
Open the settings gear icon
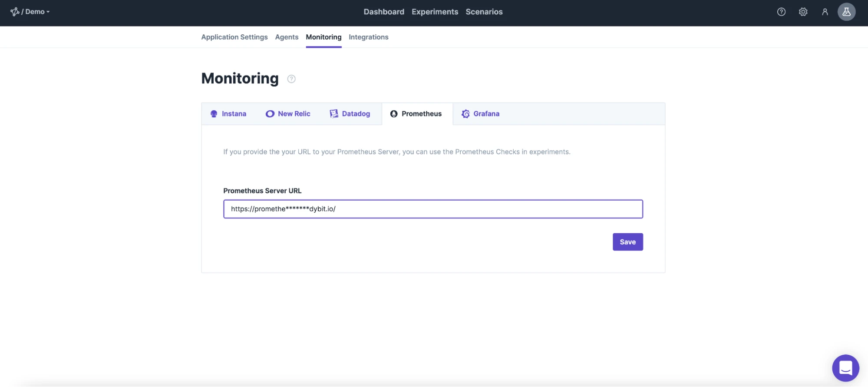click(803, 12)
